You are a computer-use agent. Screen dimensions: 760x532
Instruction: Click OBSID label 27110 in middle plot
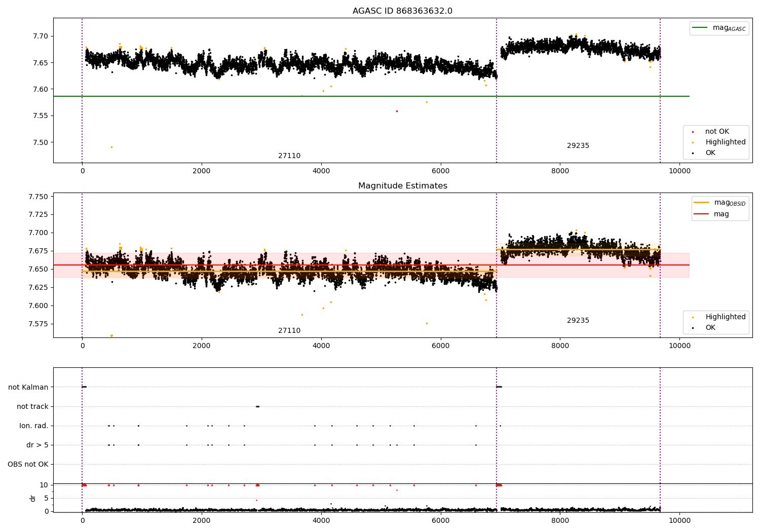[x=289, y=331]
